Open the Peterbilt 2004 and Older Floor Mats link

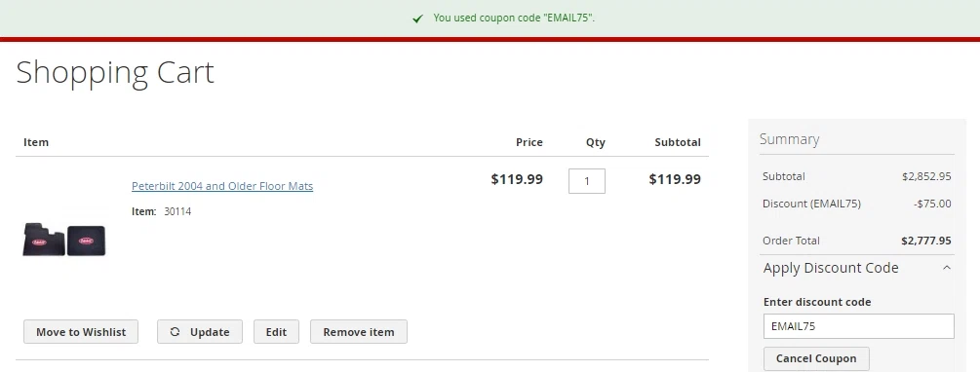222,186
